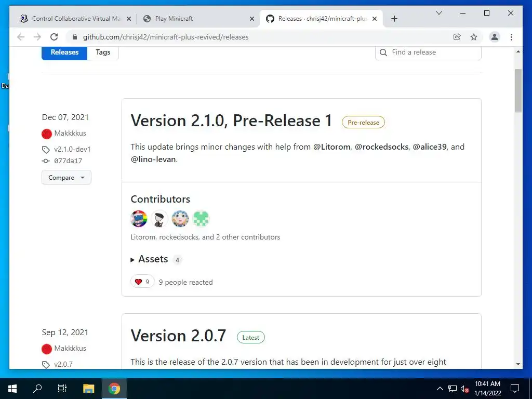Click the tag icon beside v2.1.0-dev1
The width and height of the screenshot is (532, 399).
[46, 150]
